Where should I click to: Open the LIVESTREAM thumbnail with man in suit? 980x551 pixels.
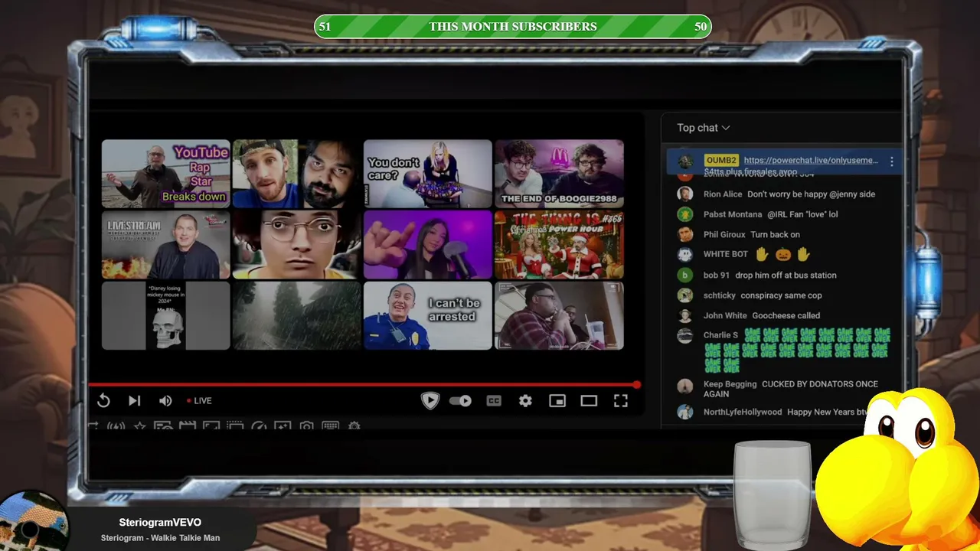click(x=165, y=245)
